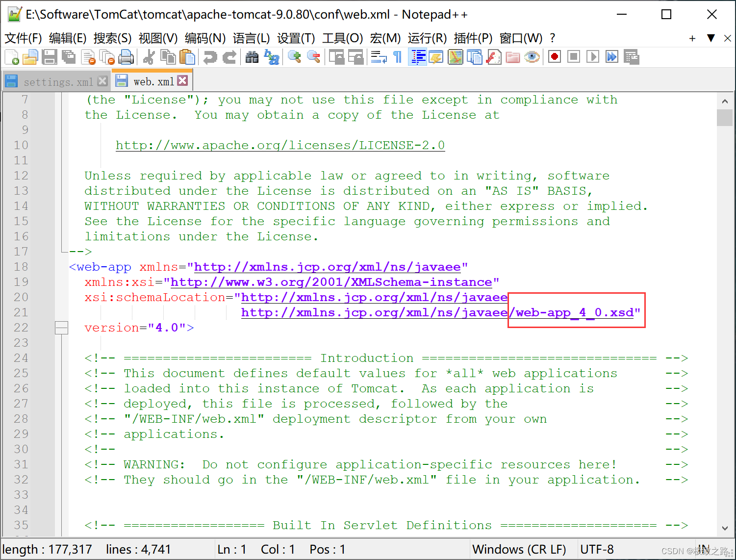Open the 视图(V) menu
The height and width of the screenshot is (560, 736).
pos(158,38)
